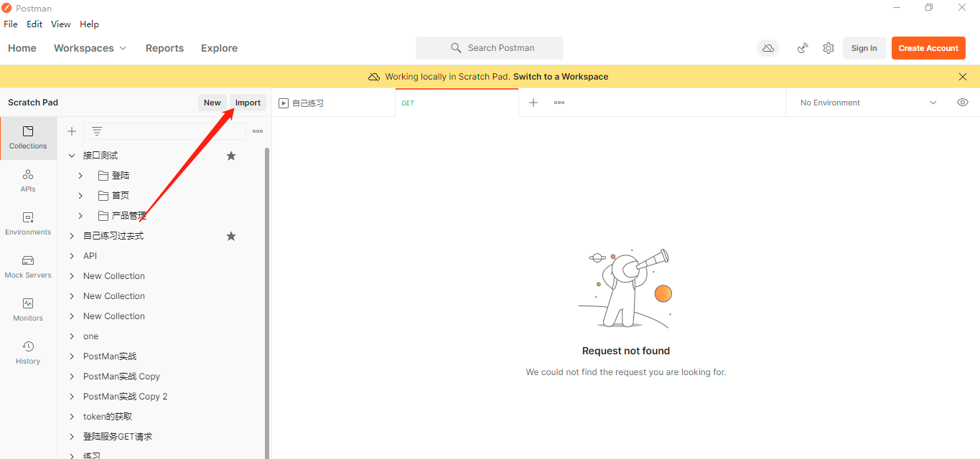Open the capture requests satellite icon

803,48
